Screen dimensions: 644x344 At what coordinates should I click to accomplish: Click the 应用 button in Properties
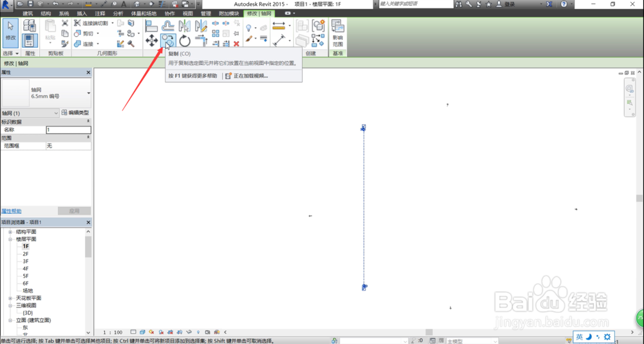[74, 211]
